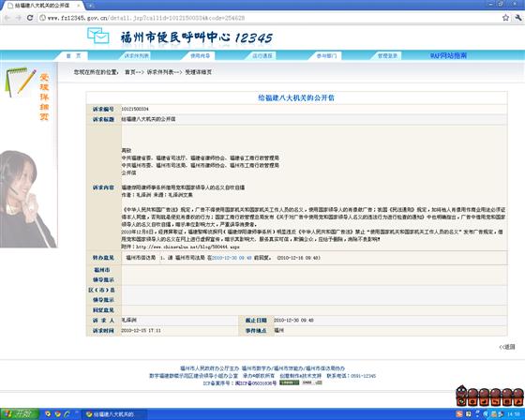
Task: Click the browser address bar
Action: (x=268, y=18)
